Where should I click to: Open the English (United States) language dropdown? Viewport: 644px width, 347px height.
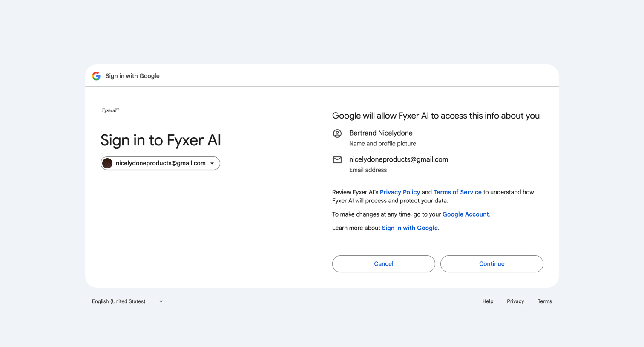point(127,301)
